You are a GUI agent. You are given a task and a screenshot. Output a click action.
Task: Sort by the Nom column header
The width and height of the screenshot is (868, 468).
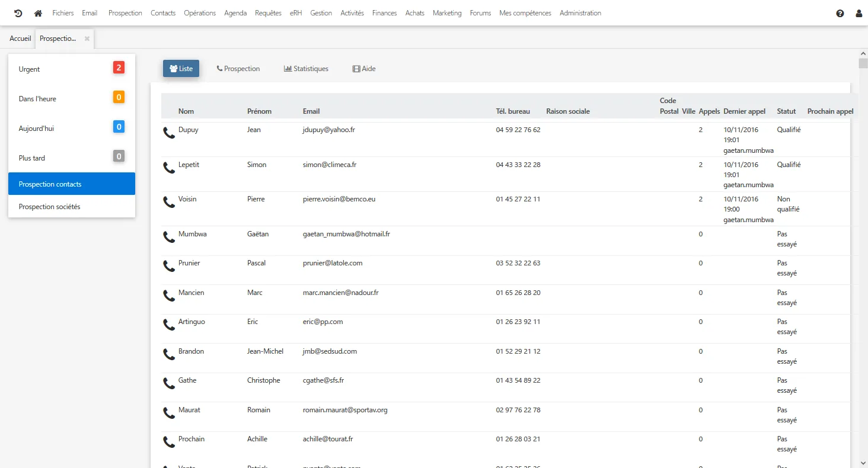(x=186, y=111)
